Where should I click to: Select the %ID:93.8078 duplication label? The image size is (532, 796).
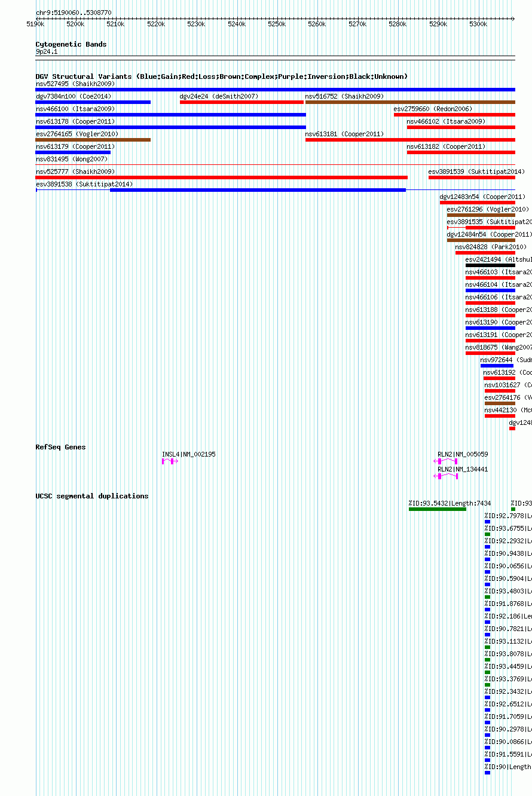pos(508,654)
